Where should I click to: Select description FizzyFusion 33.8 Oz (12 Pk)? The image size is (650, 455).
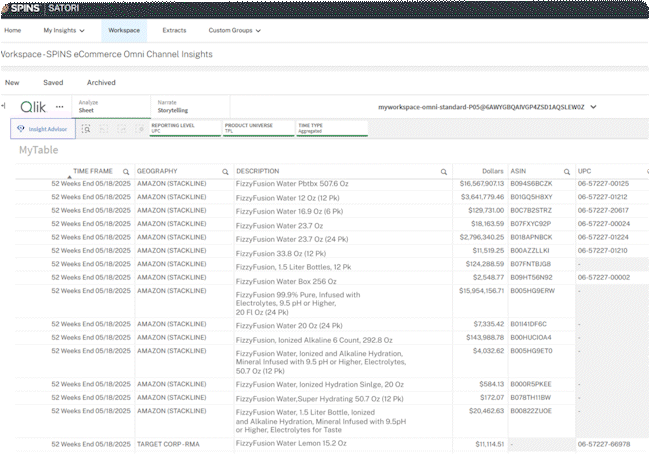(281, 254)
